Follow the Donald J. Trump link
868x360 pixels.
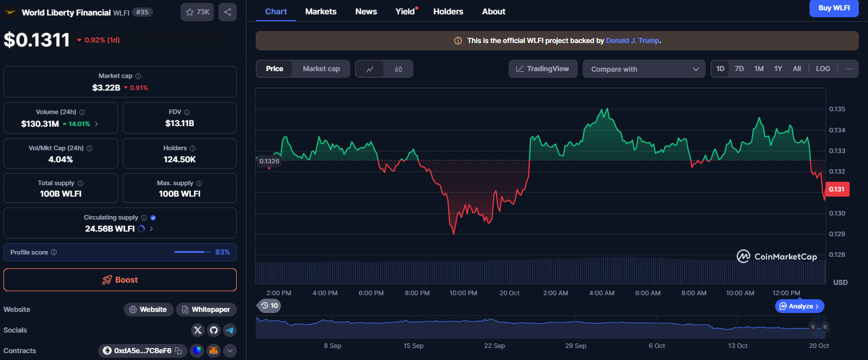pos(633,41)
